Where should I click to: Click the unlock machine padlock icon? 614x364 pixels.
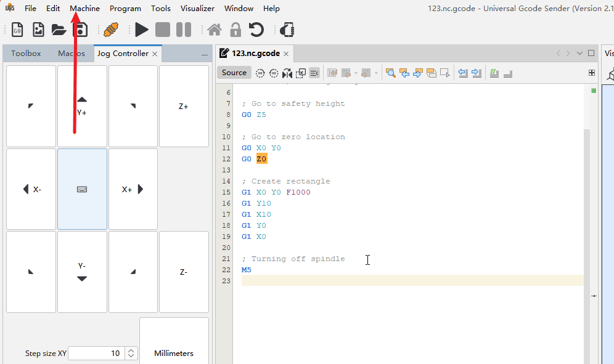tap(235, 30)
